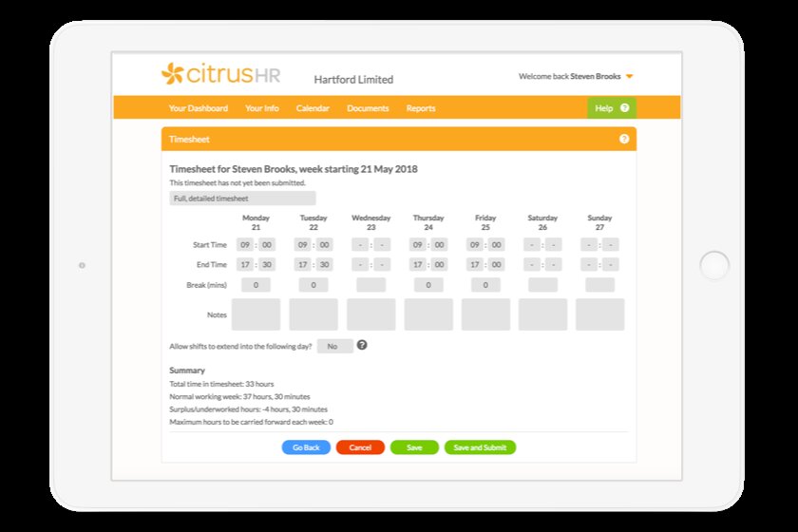Click the question mark icon in Timesheet header
This screenshot has height=532, width=798.
click(x=624, y=139)
